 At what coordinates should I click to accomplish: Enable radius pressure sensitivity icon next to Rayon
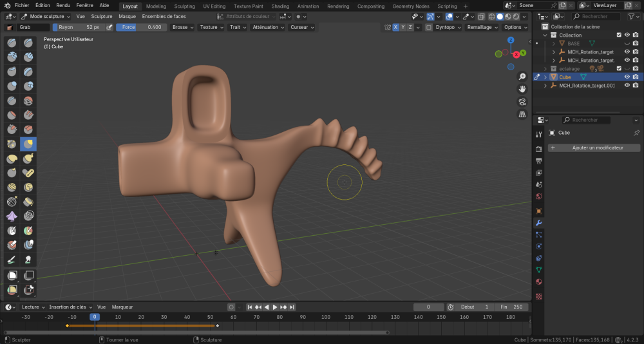tap(109, 28)
